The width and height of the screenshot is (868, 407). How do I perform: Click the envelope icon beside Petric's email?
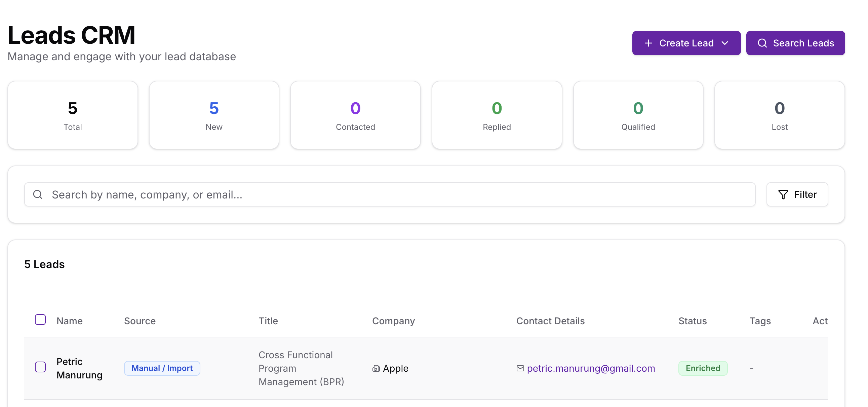coord(520,368)
